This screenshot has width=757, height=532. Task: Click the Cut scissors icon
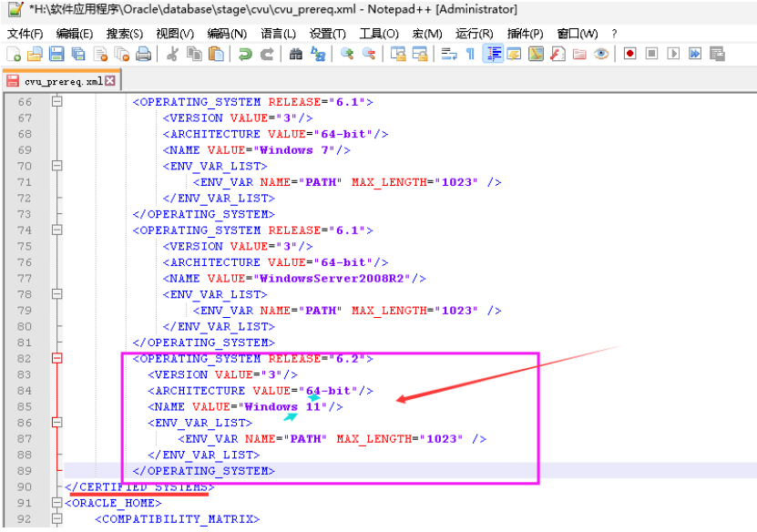172,55
